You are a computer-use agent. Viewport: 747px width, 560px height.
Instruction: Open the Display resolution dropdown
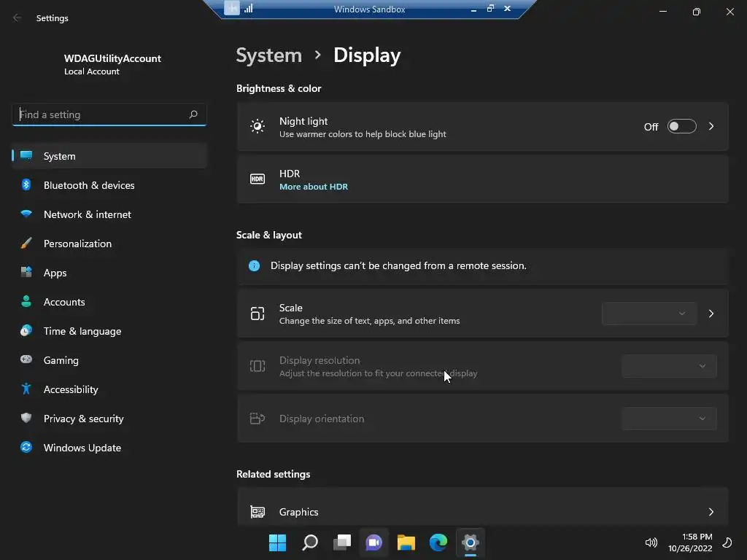click(670, 366)
